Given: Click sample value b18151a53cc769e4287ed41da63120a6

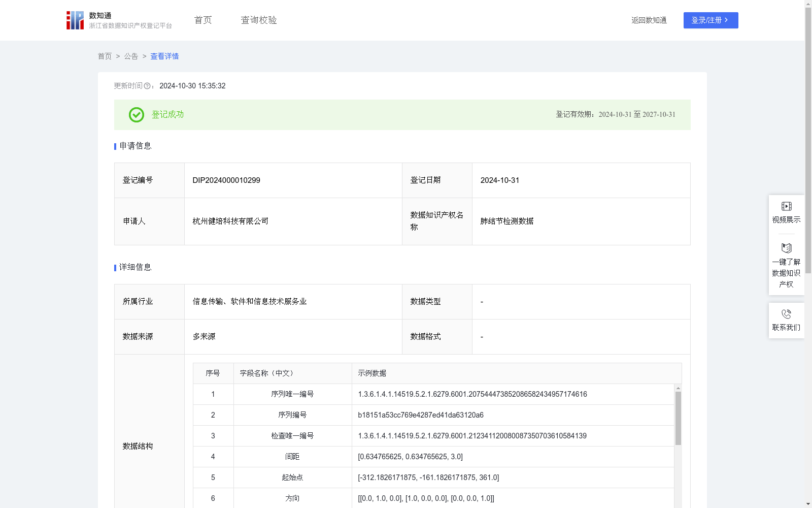Looking at the screenshot, I should 421,415.
